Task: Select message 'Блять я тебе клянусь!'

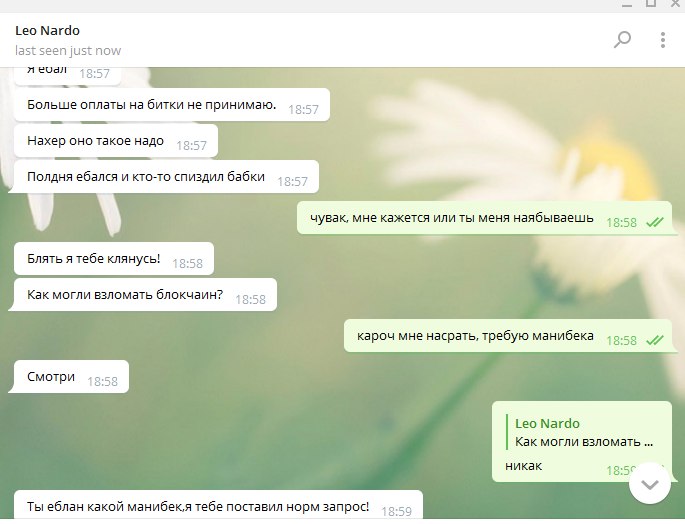Action: [114, 259]
